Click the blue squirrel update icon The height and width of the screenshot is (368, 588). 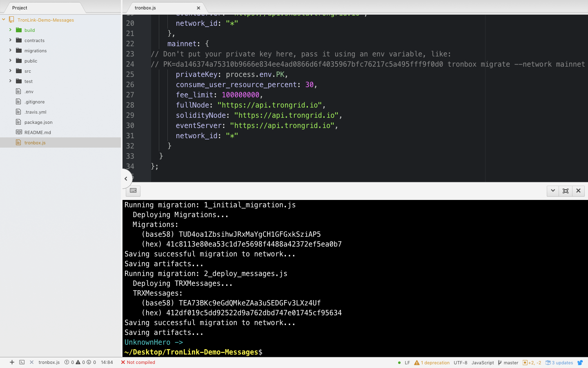(580, 363)
